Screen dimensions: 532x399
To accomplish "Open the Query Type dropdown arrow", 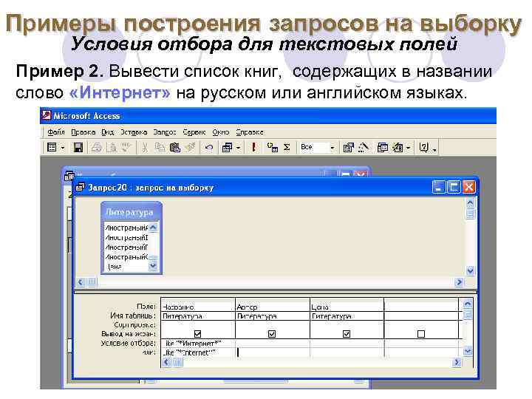I will click(x=238, y=148).
